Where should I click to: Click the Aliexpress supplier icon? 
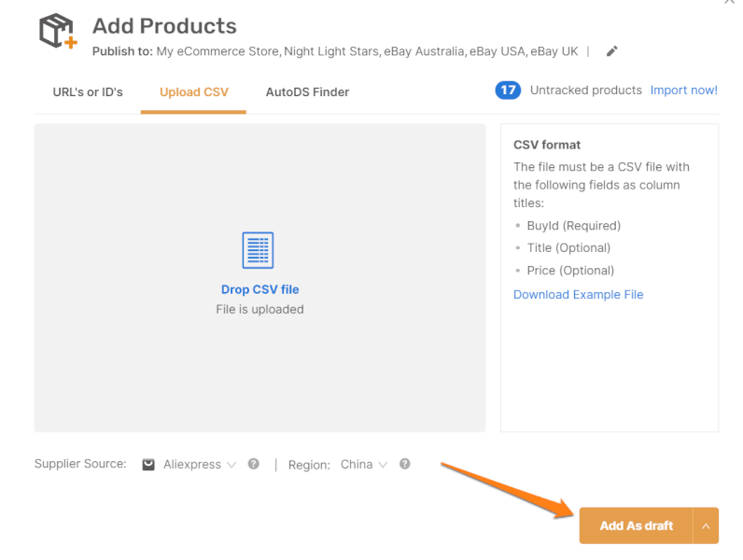pyautogui.click(x=148, y=465)
